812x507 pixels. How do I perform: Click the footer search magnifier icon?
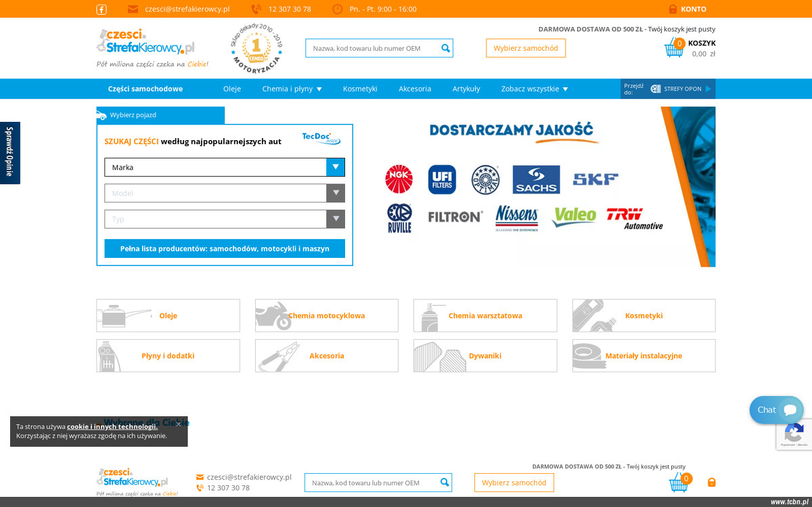[445, 483]
